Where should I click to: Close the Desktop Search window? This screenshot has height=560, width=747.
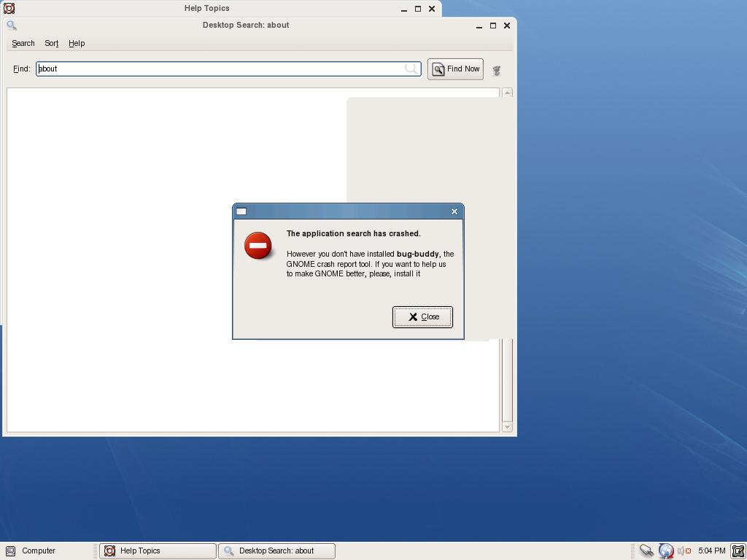pos(507,26)
